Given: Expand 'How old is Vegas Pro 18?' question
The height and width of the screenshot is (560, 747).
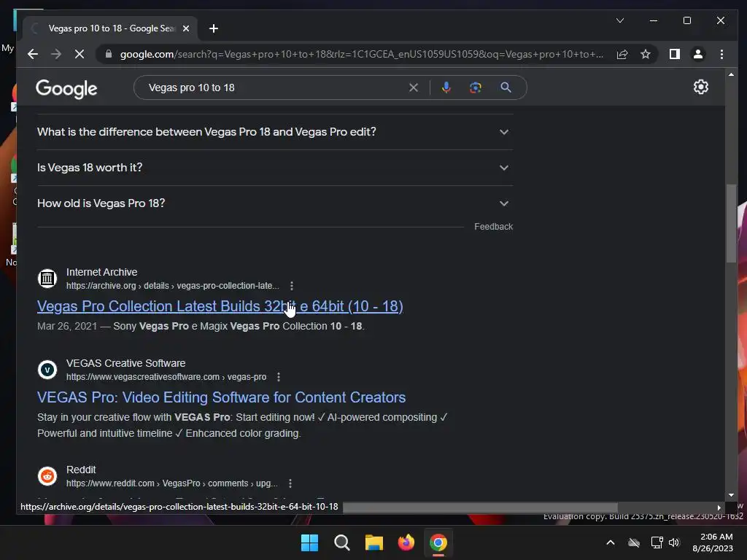Looking at the screenshot, I should click(x=275, y=203).
